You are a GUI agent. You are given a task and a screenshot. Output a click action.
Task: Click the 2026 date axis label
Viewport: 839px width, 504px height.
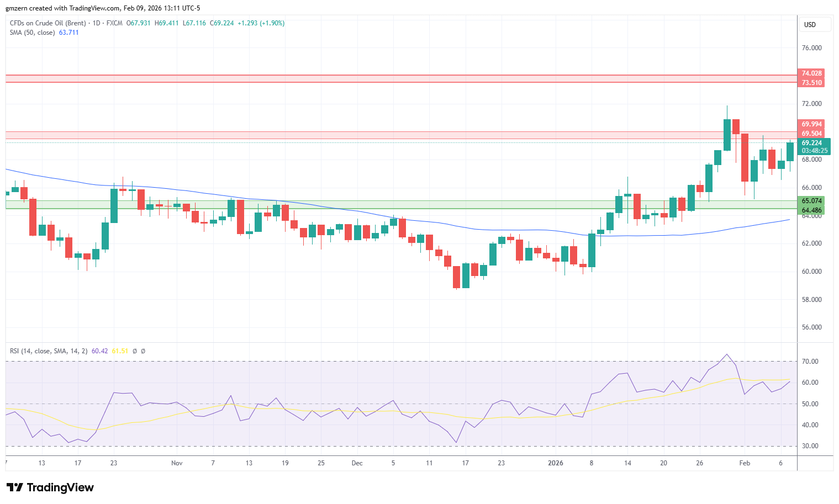click(556, 463)
